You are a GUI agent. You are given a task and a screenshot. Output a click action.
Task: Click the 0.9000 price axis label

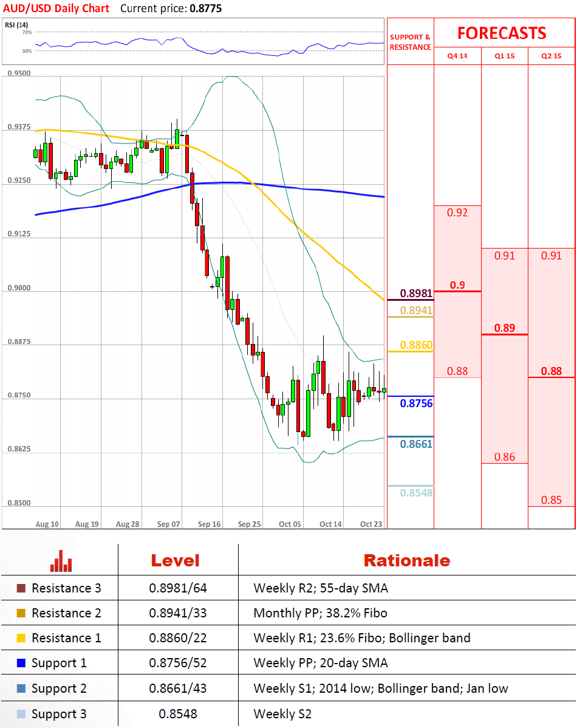click(19, 288)
